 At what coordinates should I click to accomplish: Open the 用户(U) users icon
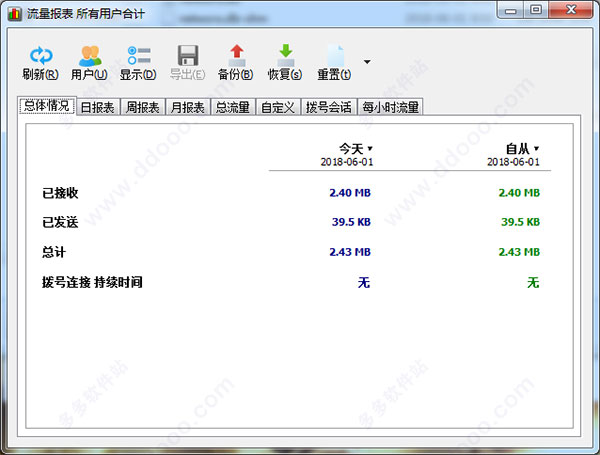click(x=90, y=55)
